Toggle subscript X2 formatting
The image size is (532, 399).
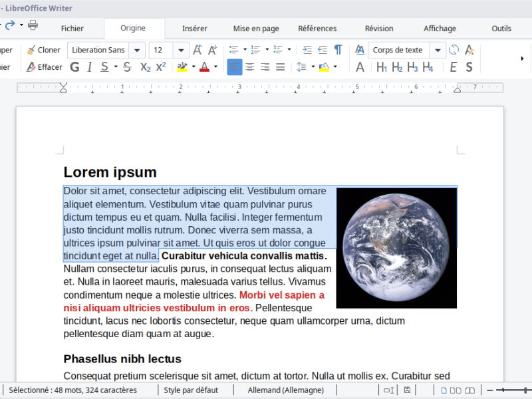point(145,67)
